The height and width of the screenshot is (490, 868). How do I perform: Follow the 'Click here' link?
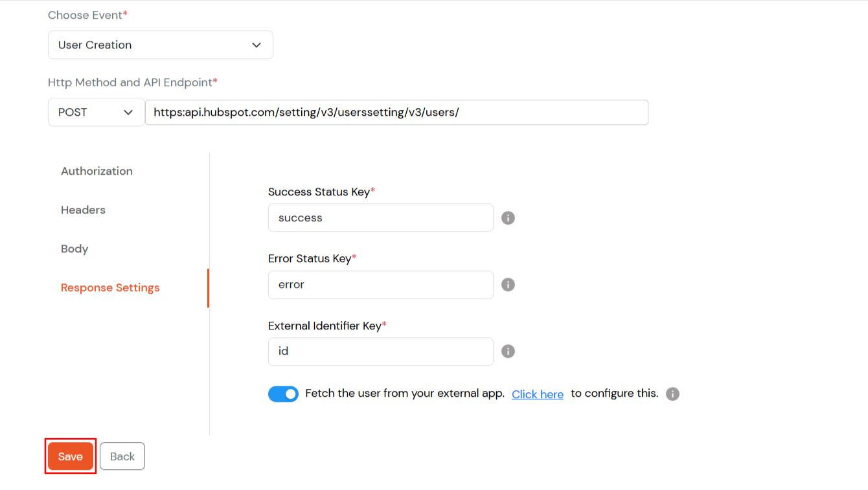click(x=538, y=394)
